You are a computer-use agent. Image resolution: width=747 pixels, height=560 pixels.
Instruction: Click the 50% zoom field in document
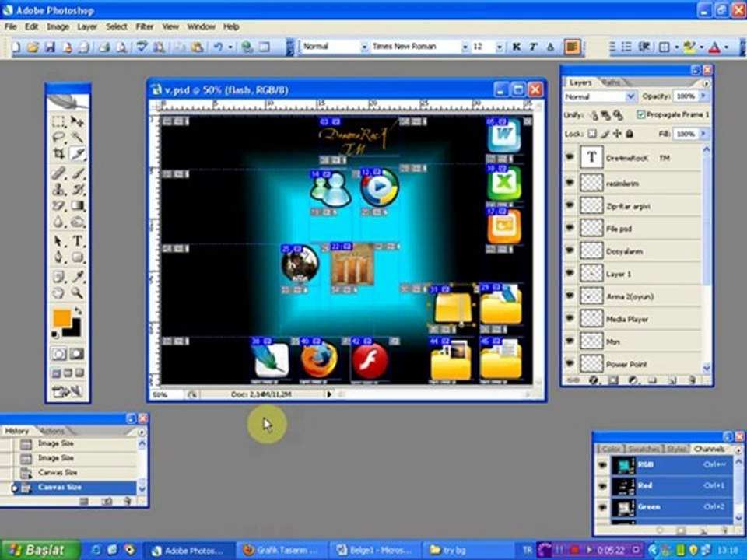point(165,395)
